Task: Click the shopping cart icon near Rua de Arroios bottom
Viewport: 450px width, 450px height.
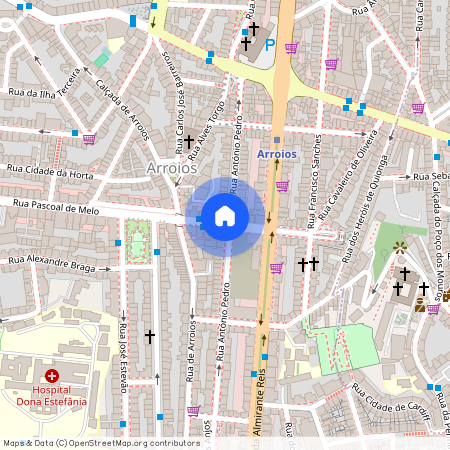Action: [194, 411]
